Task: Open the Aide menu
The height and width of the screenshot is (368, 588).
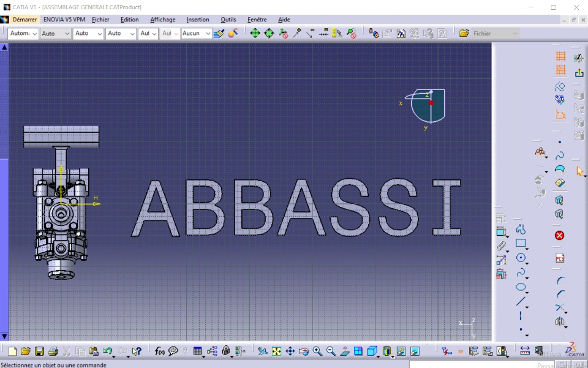Action: [284, 20]
